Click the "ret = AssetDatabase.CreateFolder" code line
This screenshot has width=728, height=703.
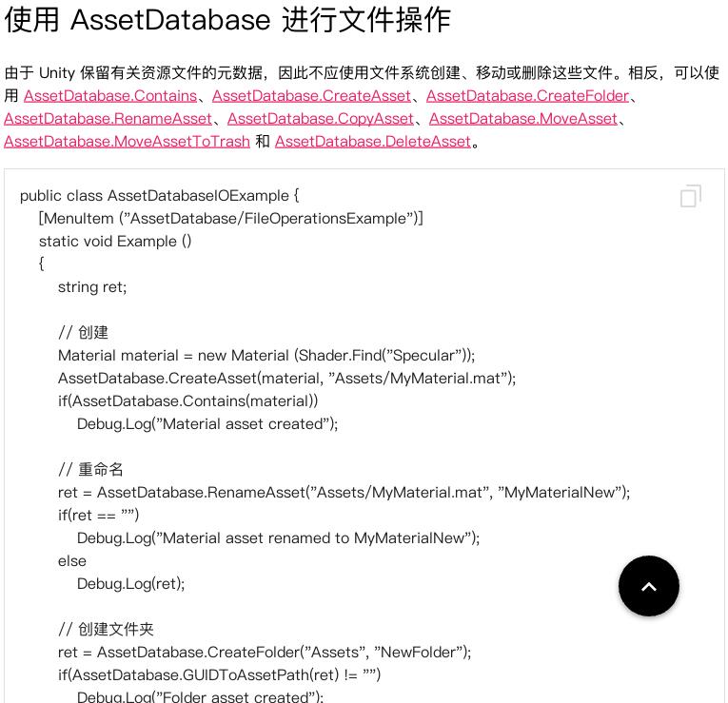265,653
